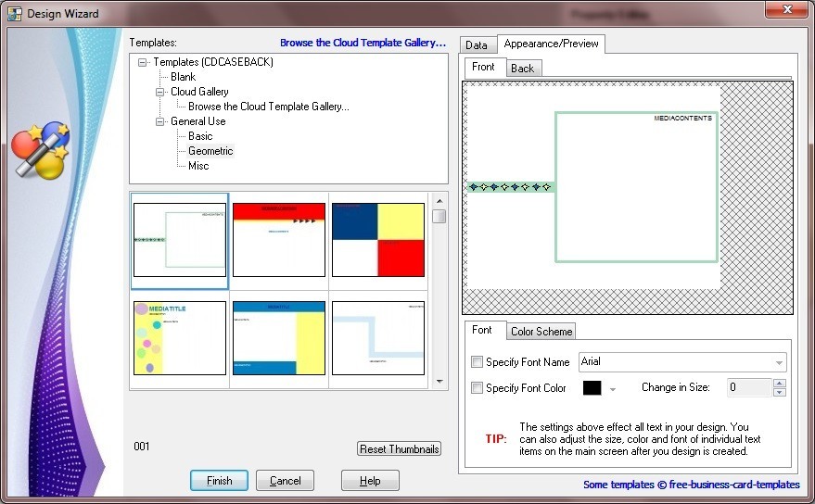Click the thumbnail list scroll-up arrow

tap(439, 201)
